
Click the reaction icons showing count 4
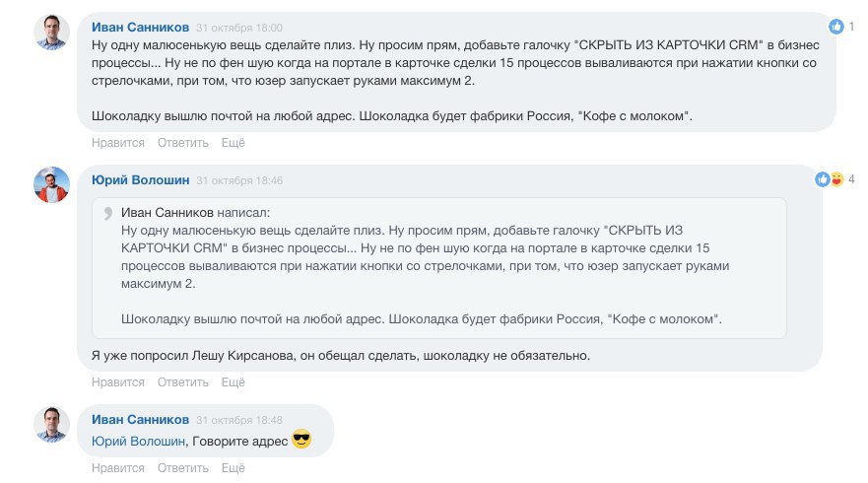click(x=830, y=179)
